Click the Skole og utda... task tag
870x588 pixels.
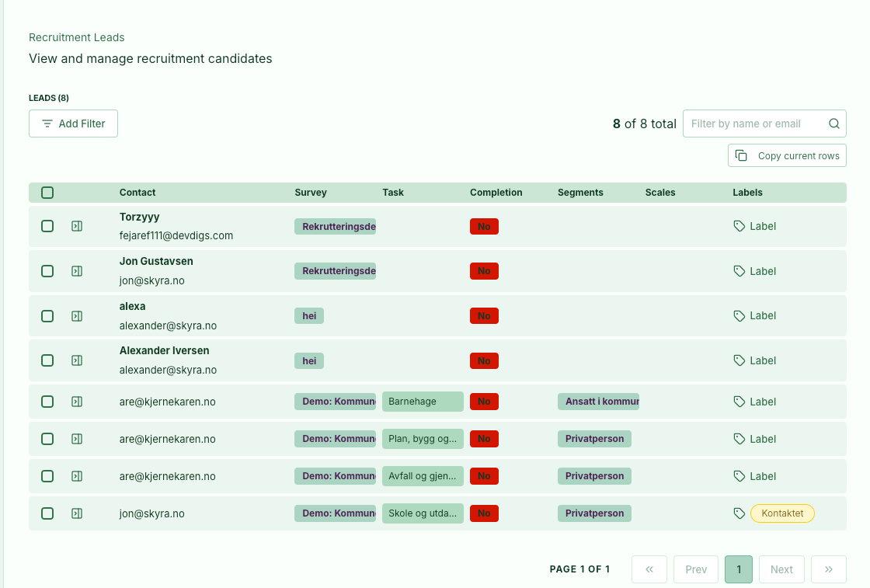tap(423, 513)
